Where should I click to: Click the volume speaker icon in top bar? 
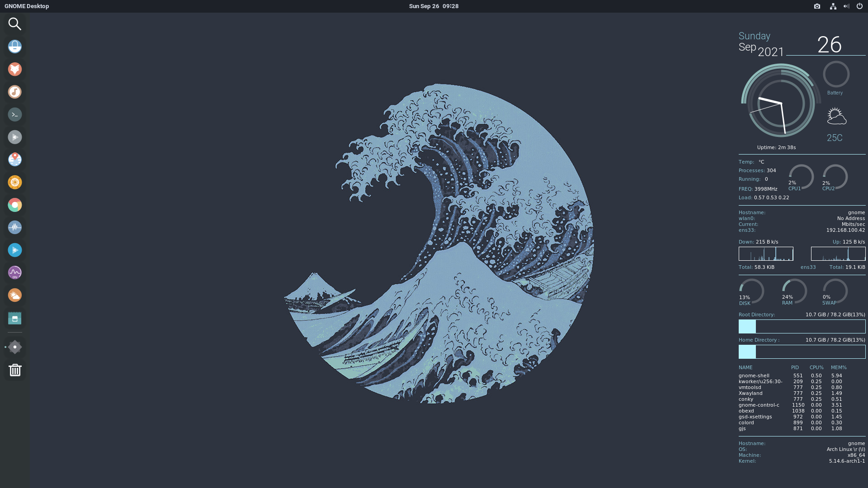click(x=846, y=6)
